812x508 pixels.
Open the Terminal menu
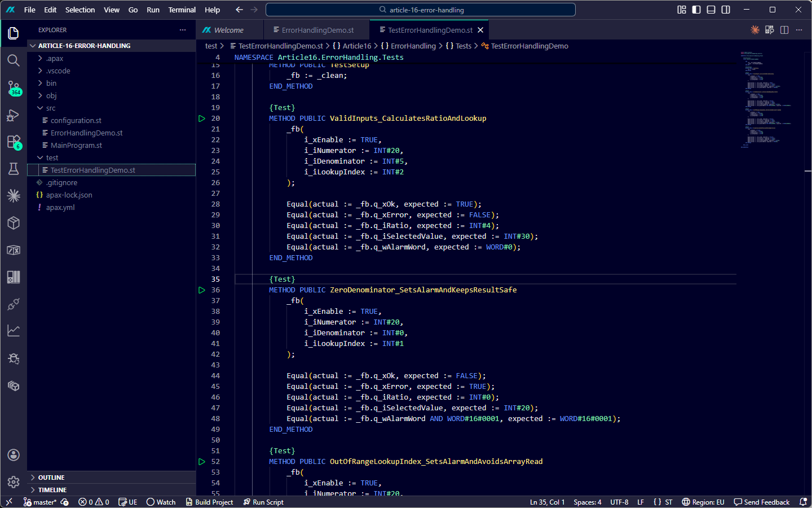(x=182, y=10)
